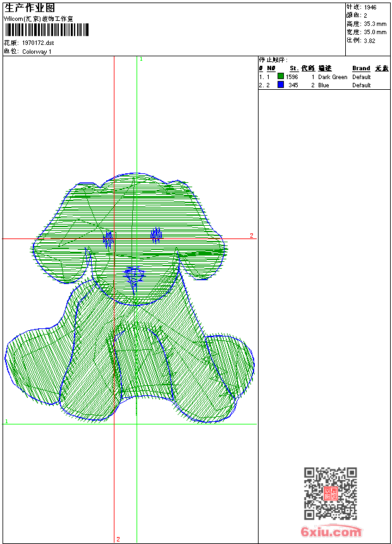Click the red marker 2 at the bottom of canvas
Viewport: 392px width, 544px height.
118,539
